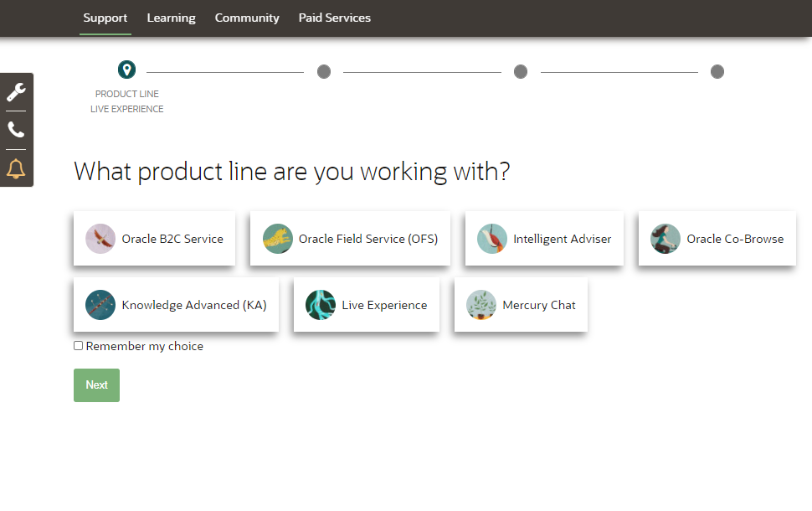Click the green Next button
Image resolution: width=812 pixels, height=511 pixels.
pos(96,385)
